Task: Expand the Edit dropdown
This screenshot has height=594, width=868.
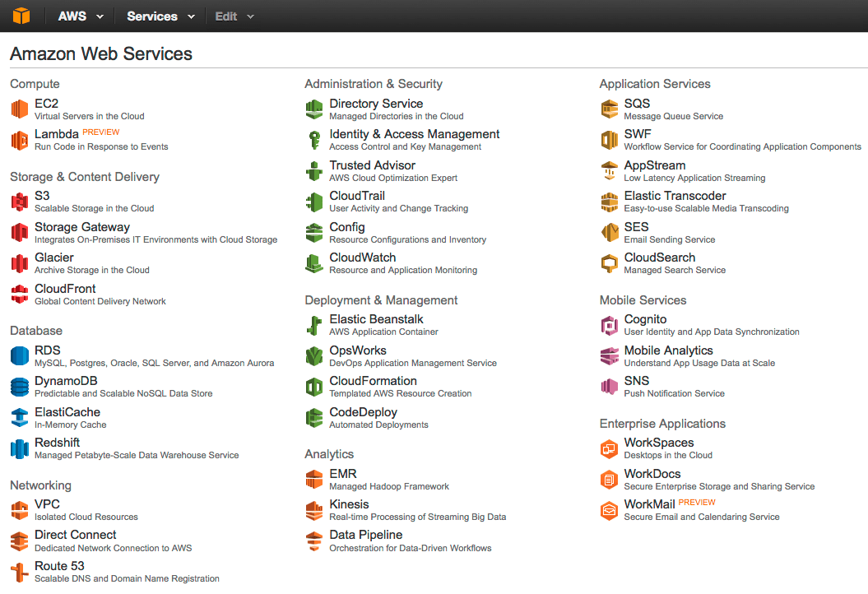Action: 233,16
